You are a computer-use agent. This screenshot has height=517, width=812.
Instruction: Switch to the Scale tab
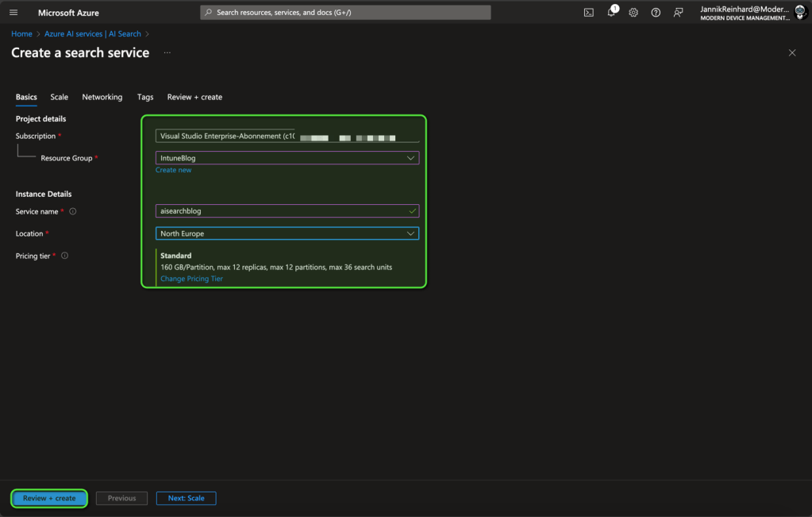point(60,97)
